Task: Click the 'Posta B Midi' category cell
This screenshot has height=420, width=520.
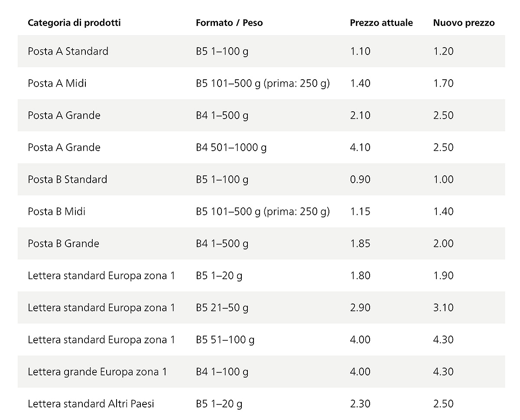Action: 57,212
